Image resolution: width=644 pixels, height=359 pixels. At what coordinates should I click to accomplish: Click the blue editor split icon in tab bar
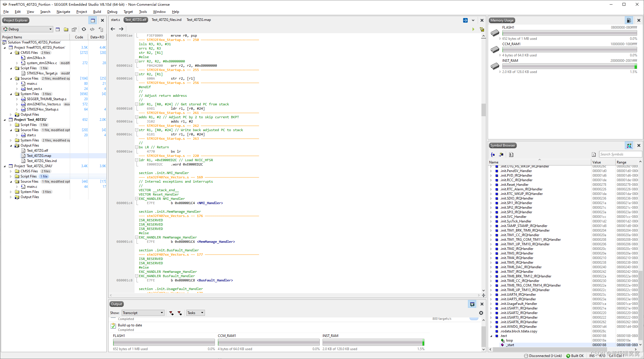click(x=465, y=20)
